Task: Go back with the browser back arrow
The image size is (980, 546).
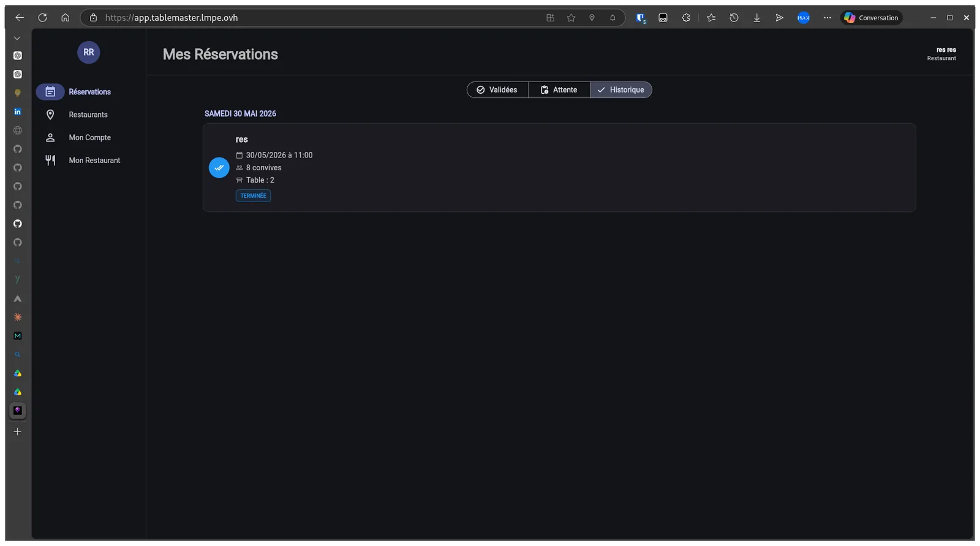Action: point(20,18)
